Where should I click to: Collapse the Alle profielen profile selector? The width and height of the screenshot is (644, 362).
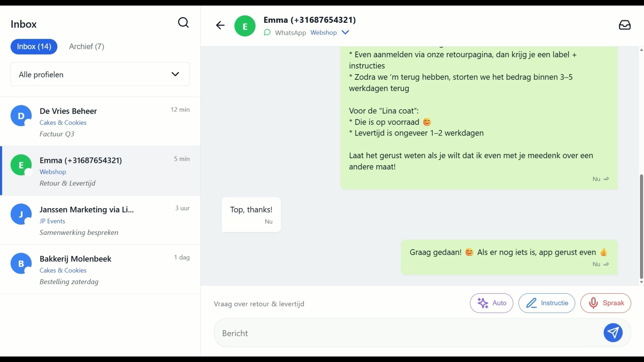pyautogui.click(x=175, y=74)
